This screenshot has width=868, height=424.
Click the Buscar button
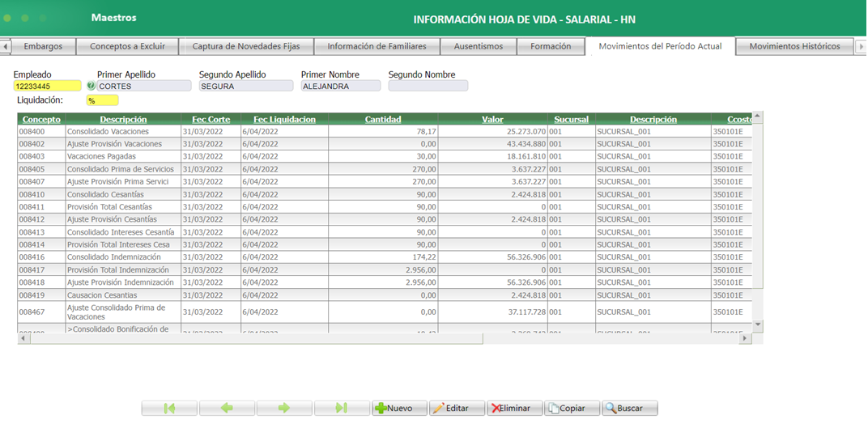[630, 408]
